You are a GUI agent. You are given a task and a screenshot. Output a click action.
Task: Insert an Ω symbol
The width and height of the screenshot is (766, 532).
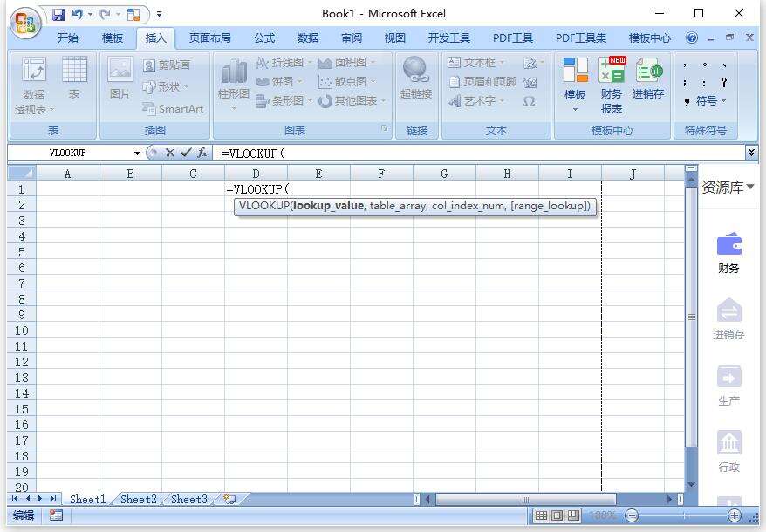tap(529, 101)
